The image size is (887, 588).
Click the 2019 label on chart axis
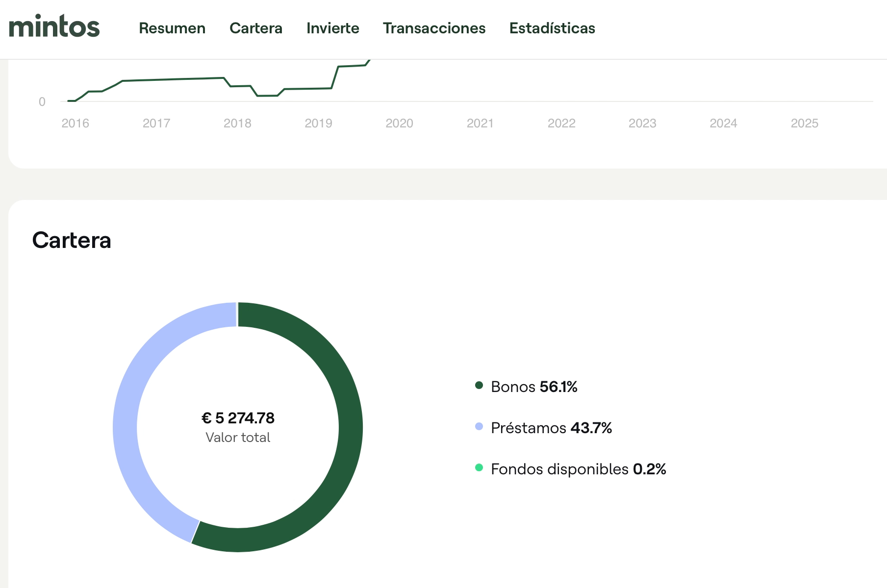[318, 123]
